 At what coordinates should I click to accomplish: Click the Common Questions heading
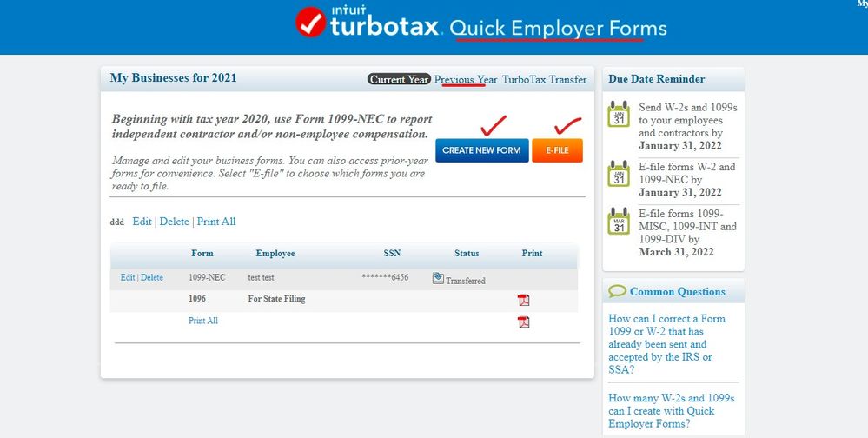678,292
